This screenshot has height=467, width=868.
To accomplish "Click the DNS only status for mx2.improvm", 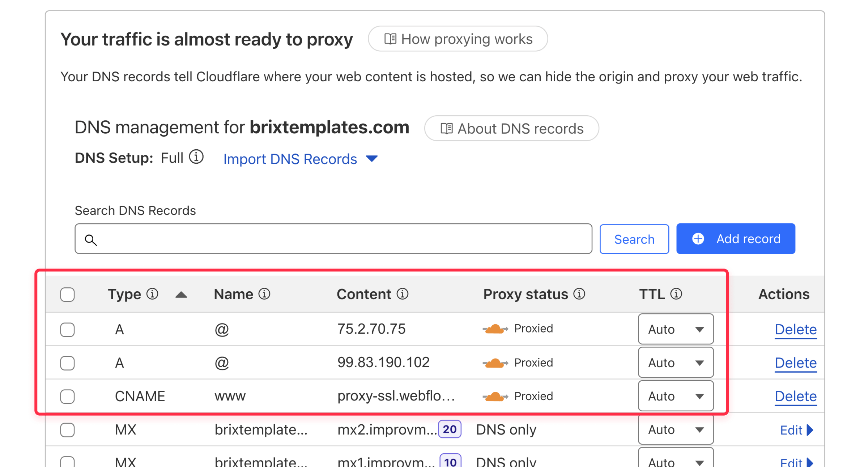I will pos(506,429).
